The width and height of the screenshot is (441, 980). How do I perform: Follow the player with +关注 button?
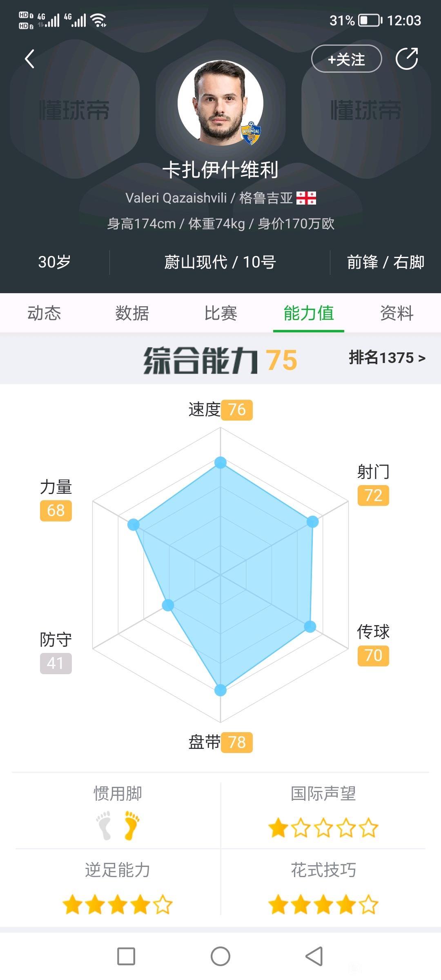point(346,59)
